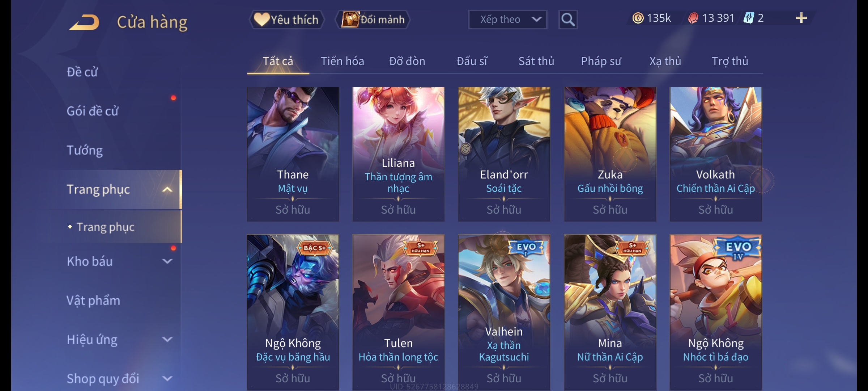Expand the Shop quy đổi section
The height and width of the screenshot is (391, 868).
[x=167, y=378]
